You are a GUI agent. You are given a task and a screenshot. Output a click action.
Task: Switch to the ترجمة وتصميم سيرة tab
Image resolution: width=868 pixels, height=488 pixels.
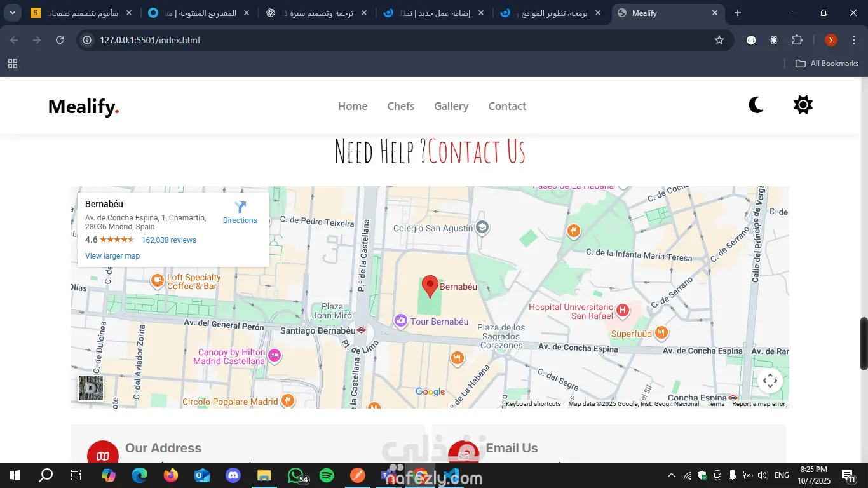[x=316, y=13]
